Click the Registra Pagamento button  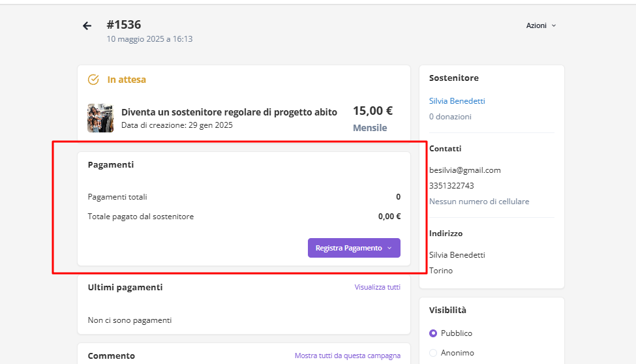(x=348, y=248)
